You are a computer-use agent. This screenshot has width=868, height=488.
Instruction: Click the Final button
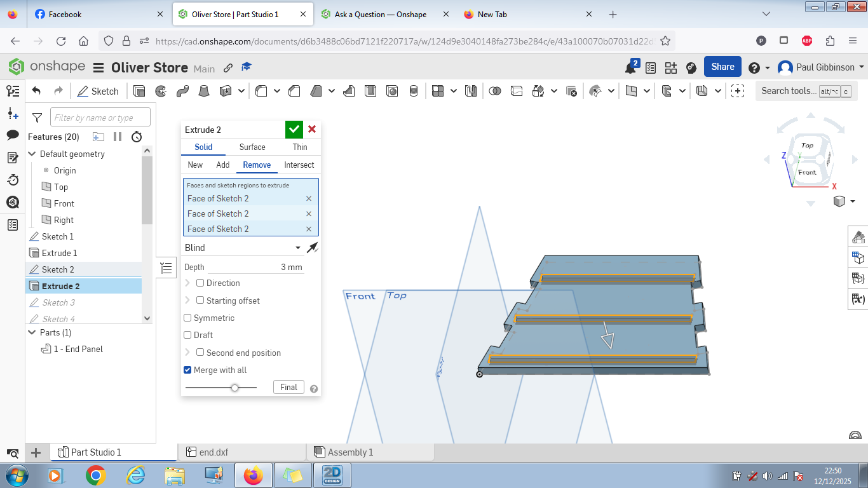(288, 387)
